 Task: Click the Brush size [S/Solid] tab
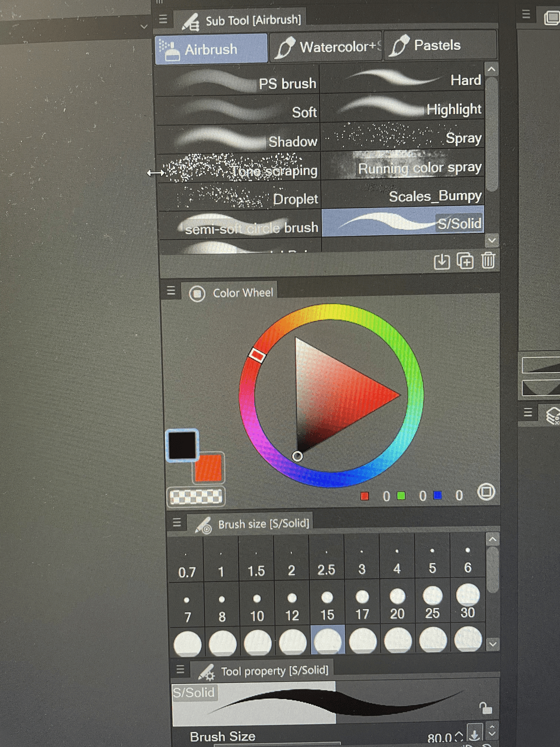(253, 523)
